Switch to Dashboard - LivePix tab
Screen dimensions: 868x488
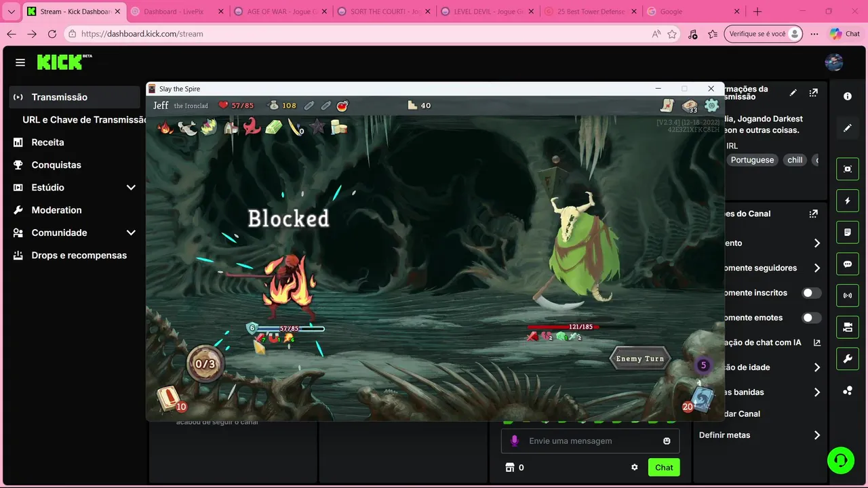(176, 12)
